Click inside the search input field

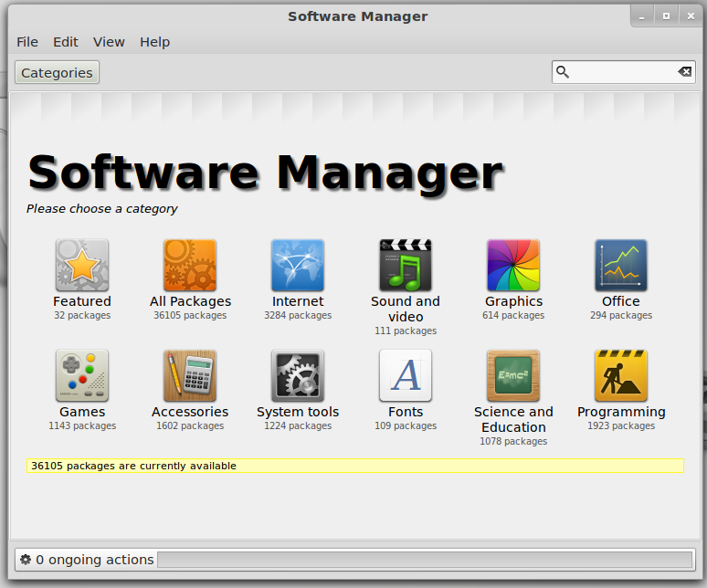coord(623,72)
